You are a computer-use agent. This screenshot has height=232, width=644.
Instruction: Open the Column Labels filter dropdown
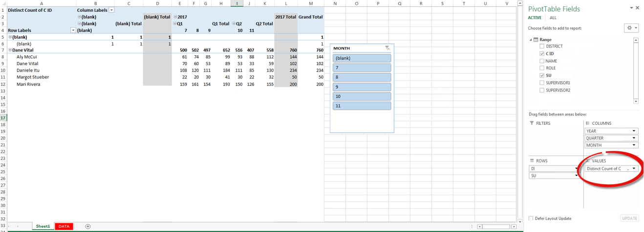click(x=111, y=10)
